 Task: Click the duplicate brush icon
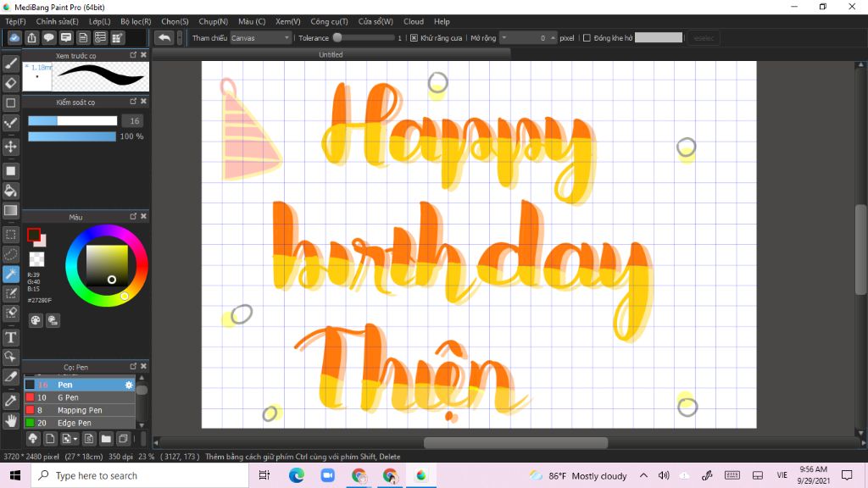tap(124, 439)
